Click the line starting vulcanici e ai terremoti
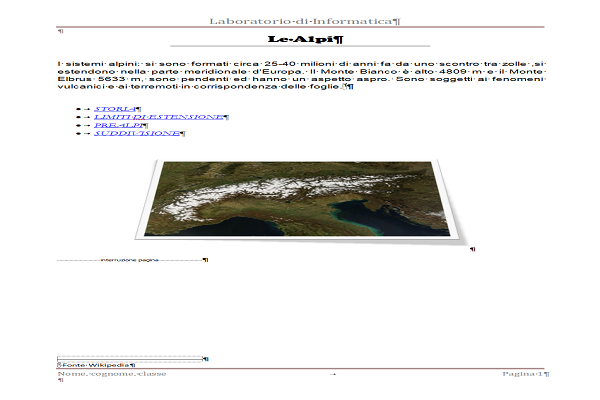 click(x=199, y=87)
